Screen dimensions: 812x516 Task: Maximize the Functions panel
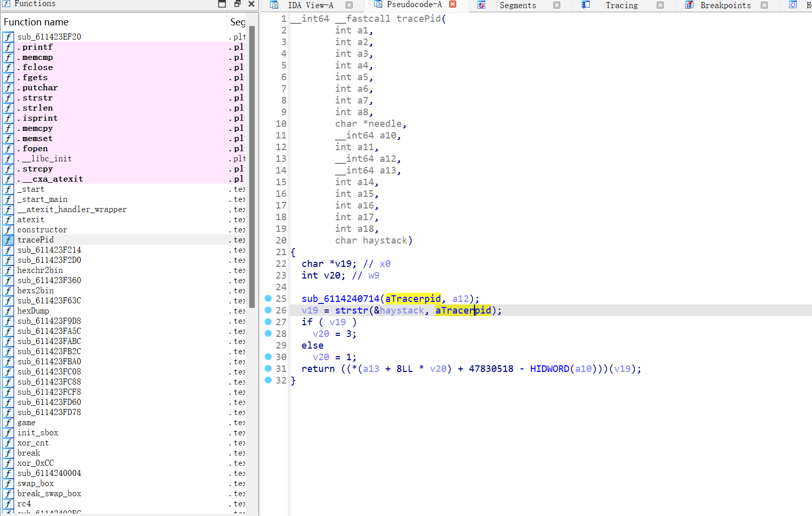pyautogui.click(x=222, y=4)
